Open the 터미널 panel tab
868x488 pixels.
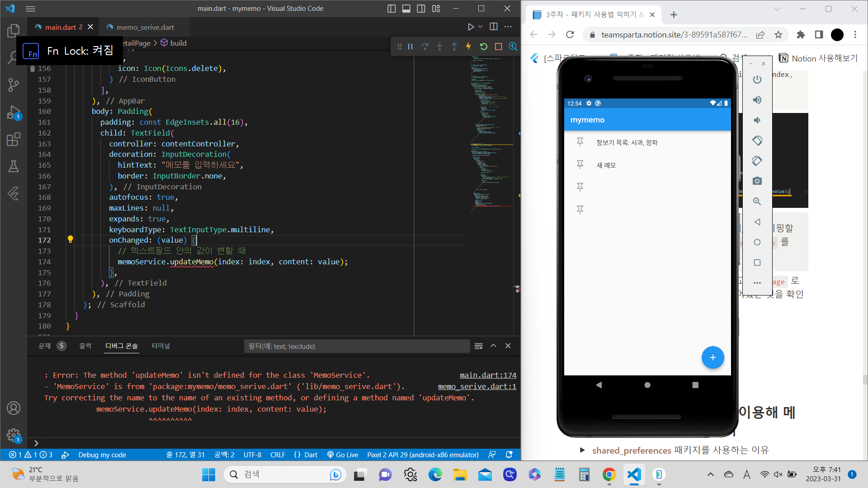point(160,346)
